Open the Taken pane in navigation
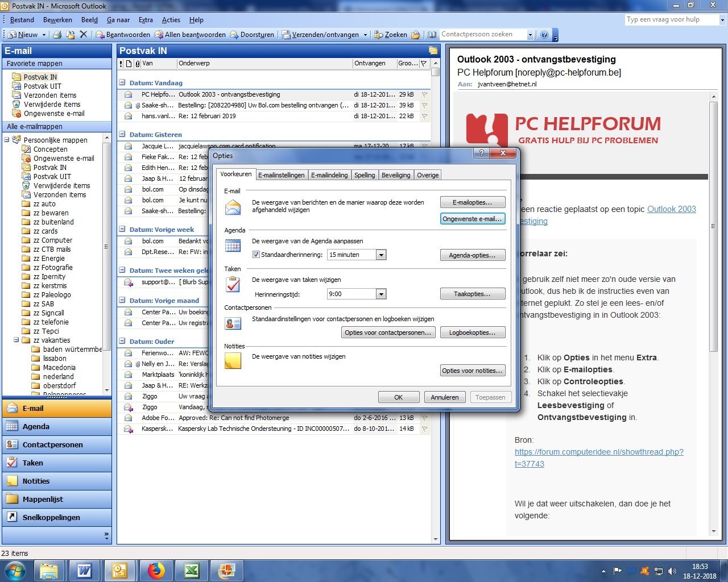This screenshot has width=728, height=582. 57,463
